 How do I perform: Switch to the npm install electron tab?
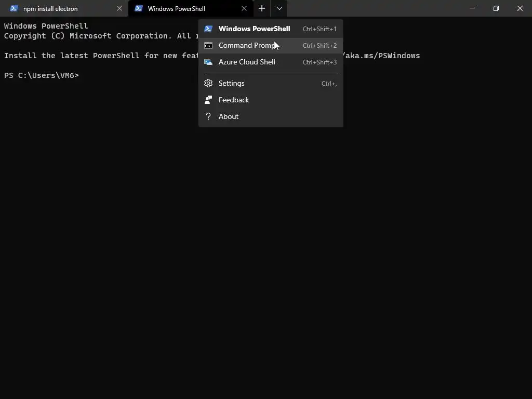(64, 8)
